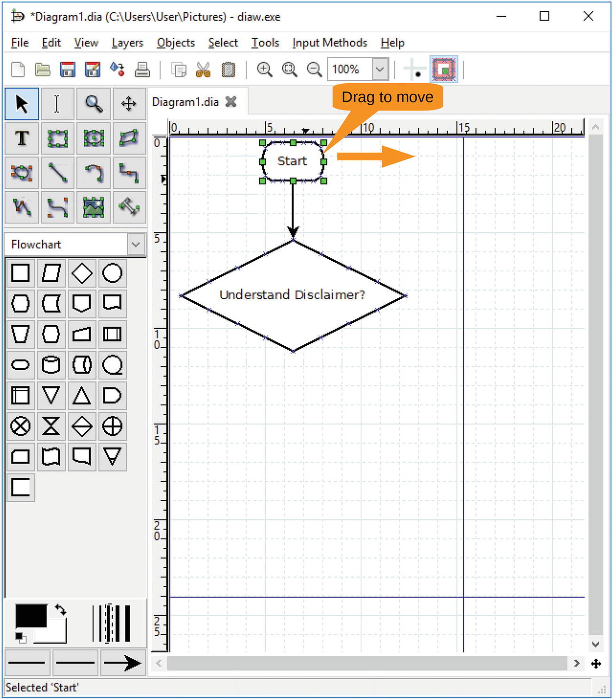Click the Save As icon with pencil
This screenshot has width=613, height=700.
[93, 70]
